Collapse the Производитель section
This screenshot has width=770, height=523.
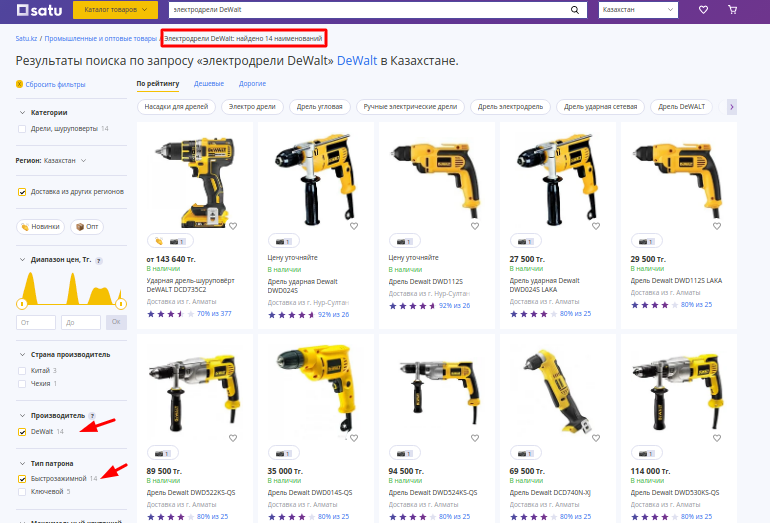tap(22, 415)
